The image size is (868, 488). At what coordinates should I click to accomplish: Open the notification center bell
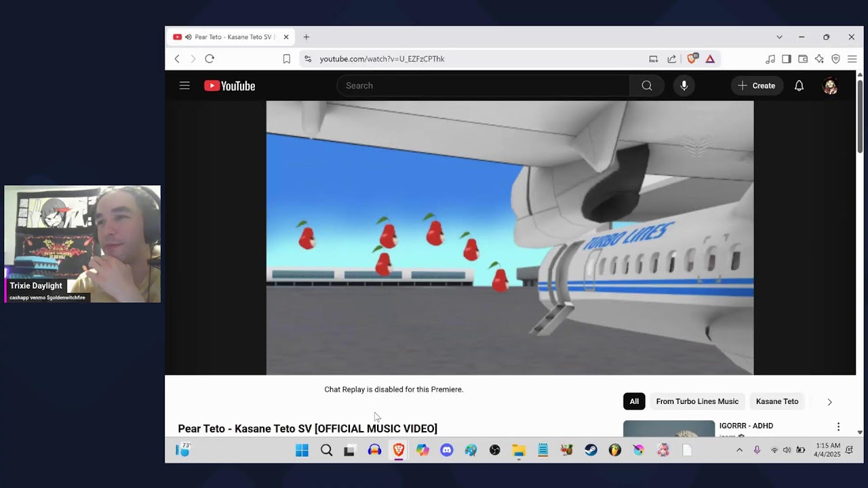[849, 450]
